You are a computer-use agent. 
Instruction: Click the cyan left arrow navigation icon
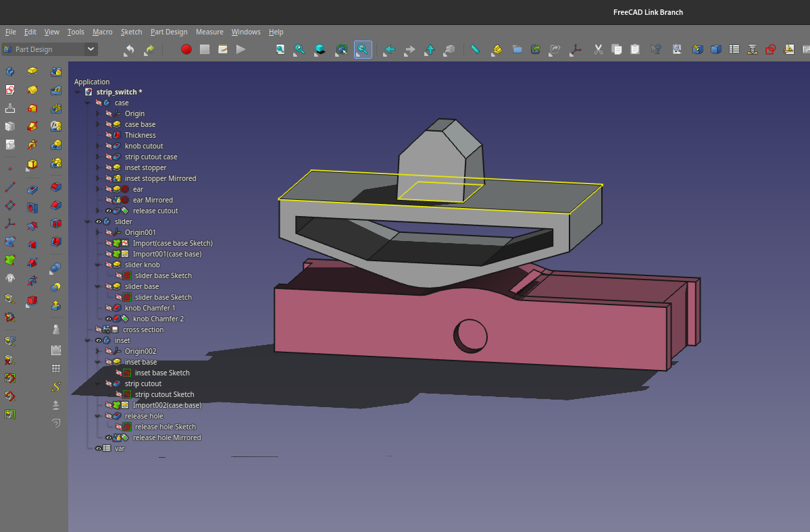click(390, 49)
